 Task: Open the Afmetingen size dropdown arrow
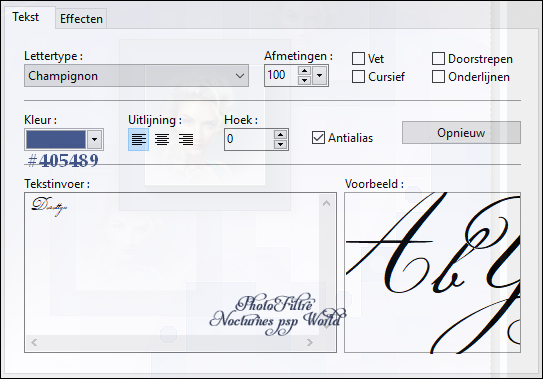click(320, 75)
